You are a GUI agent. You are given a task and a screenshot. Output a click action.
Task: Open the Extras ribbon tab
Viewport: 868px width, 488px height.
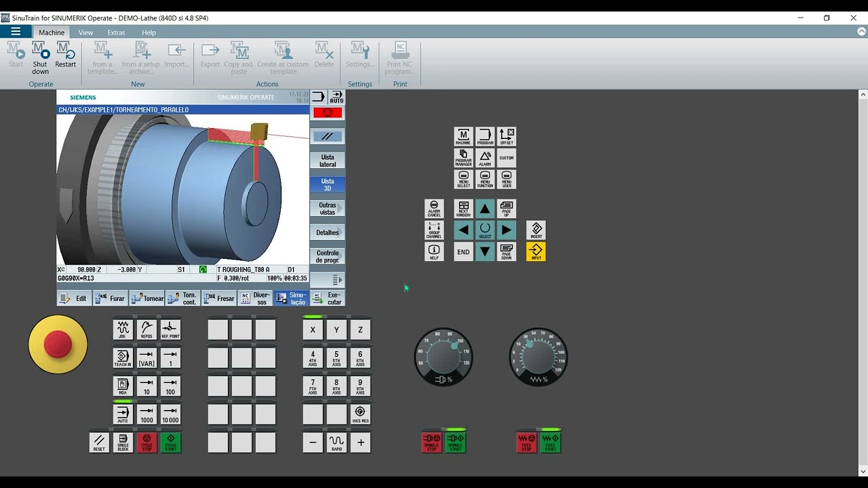point(116,33)
